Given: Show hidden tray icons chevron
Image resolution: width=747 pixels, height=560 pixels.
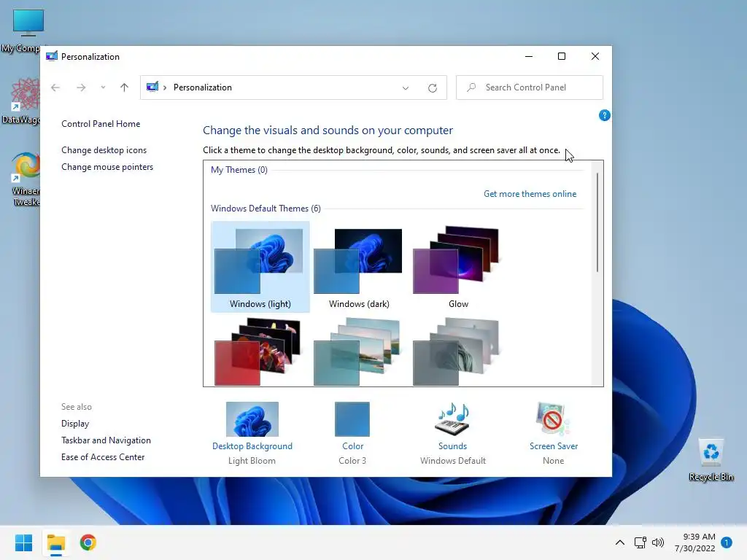Looking at the screenshot, I should point(620,542).
